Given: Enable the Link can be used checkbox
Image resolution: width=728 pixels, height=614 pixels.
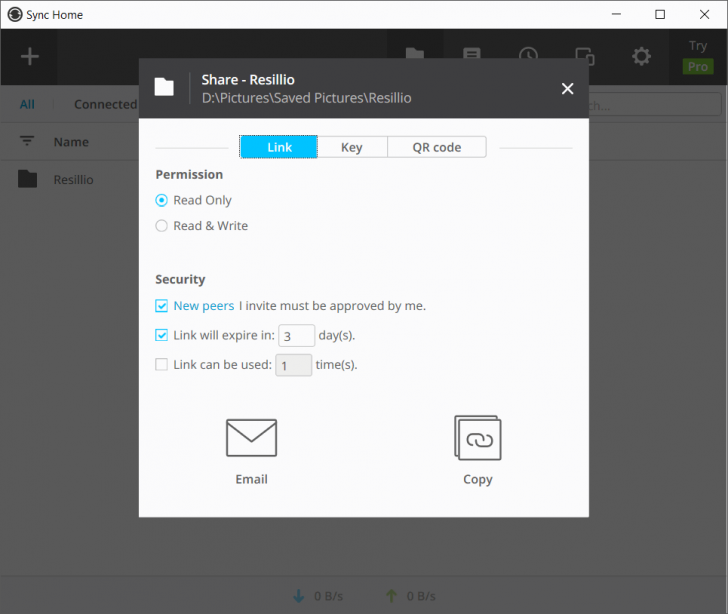Looking at the screenshot, I should point(161,365).
